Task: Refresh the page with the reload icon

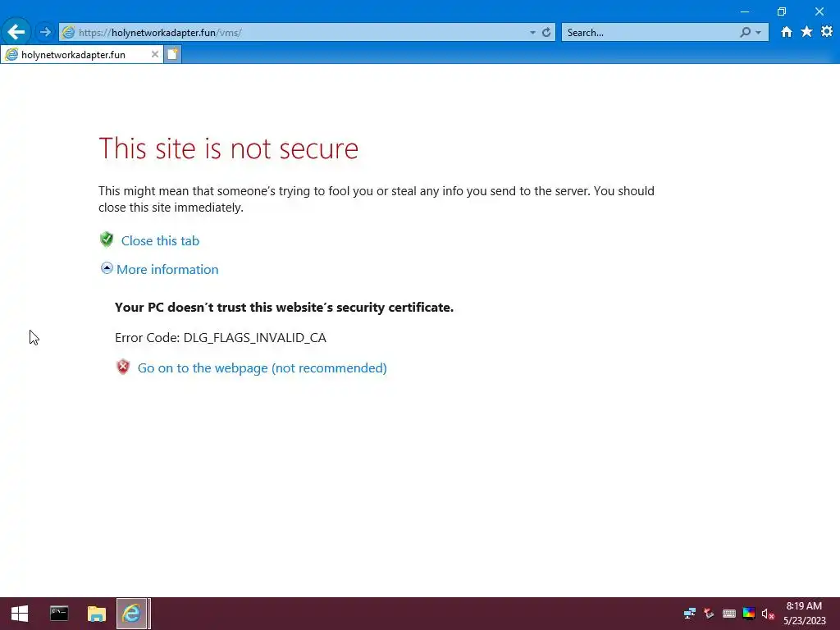Action: click(546, 33)
